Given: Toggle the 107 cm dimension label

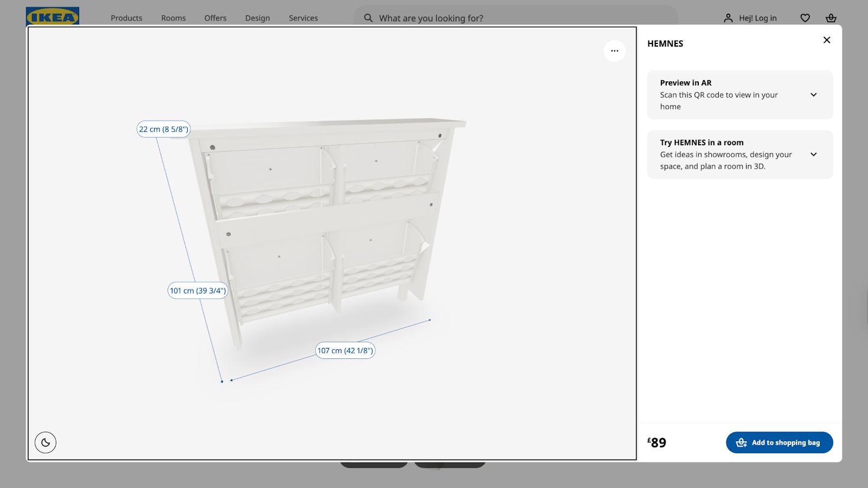Looking at the screenshot, I should [x=345, y=350].
